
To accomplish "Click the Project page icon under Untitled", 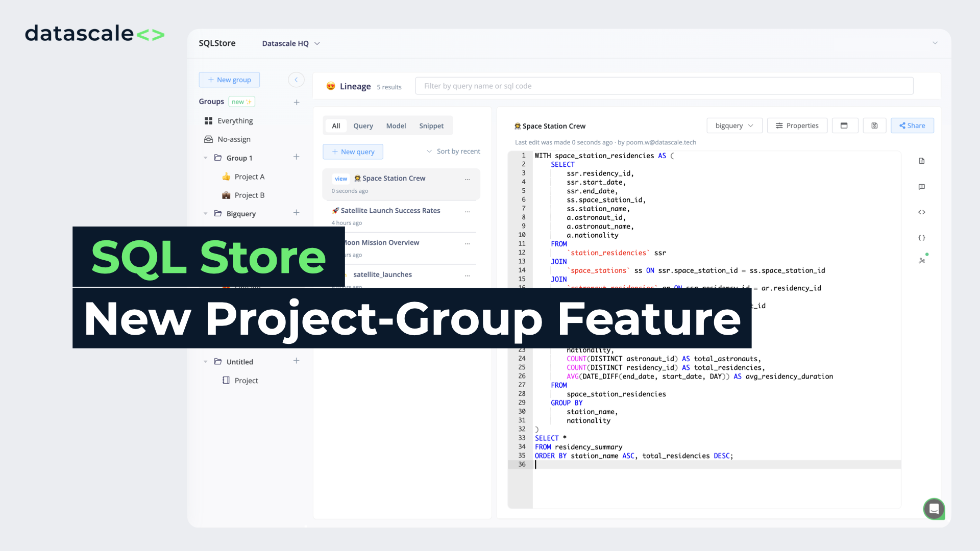I will pyautogui.click(x=226, y=380).
